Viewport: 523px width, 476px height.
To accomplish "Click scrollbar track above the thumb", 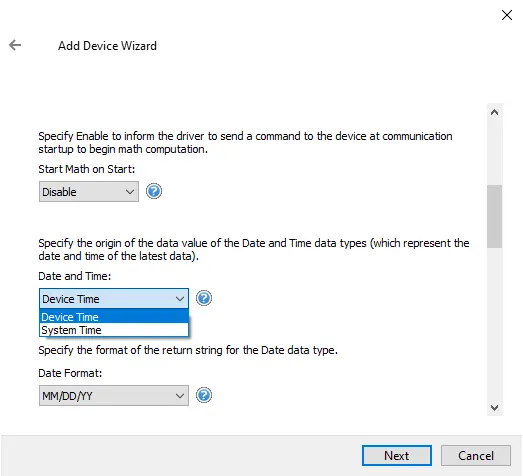I will 494,153.
